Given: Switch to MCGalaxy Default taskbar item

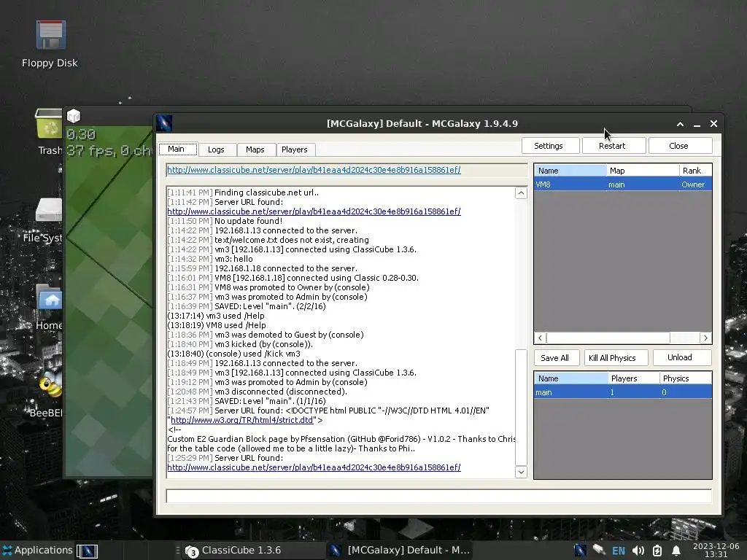Looking at the screenshot, I should 400,551.
